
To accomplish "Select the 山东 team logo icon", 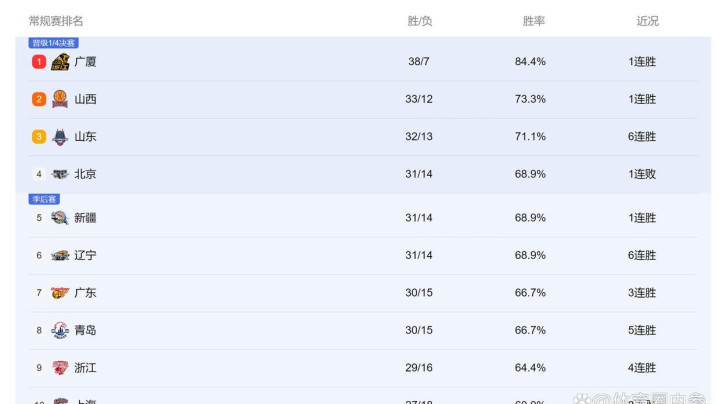I will 60,137.
